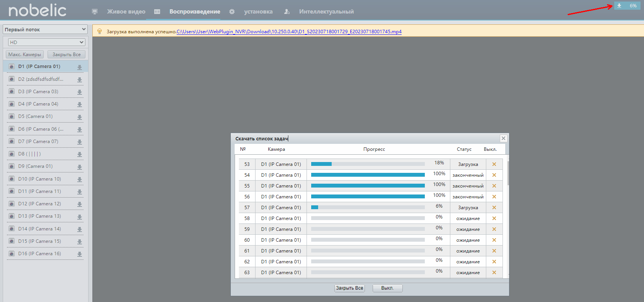Screen dimensions: 644x302
Task: Click status Загрузка of task 53
Action: tap(468, 164)
